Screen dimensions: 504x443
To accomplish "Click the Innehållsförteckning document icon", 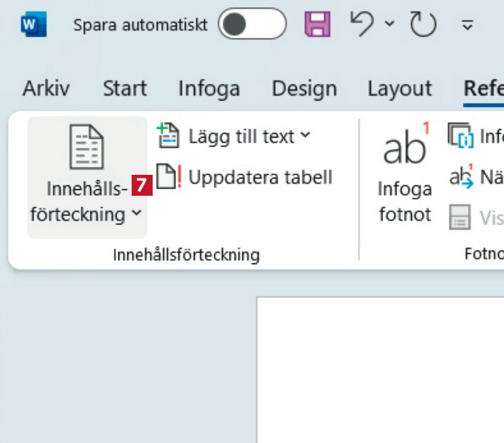I will point(87,147).
